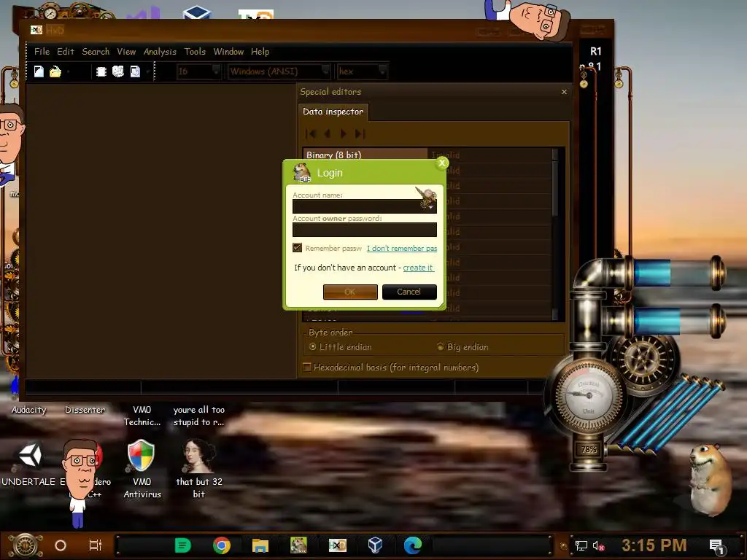Expand the disk image dropdown arrow
Screen dimensions: 747x560
click(148, 72)
